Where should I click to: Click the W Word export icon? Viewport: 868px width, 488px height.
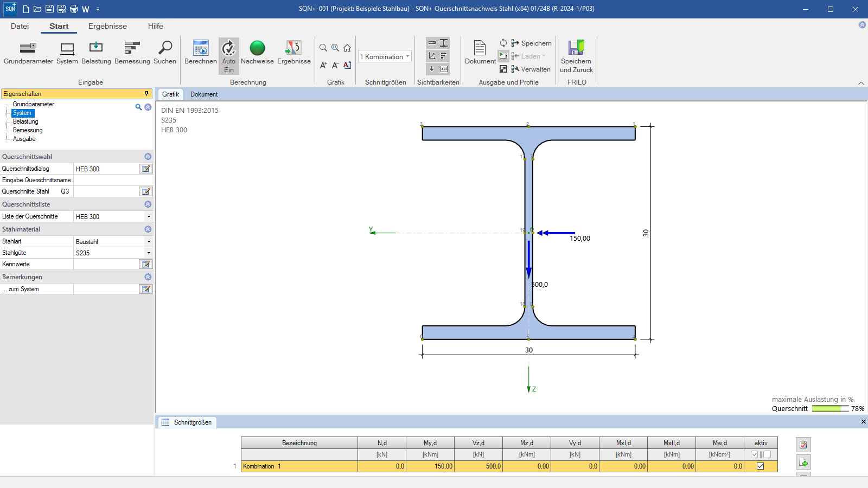point(86,9)
